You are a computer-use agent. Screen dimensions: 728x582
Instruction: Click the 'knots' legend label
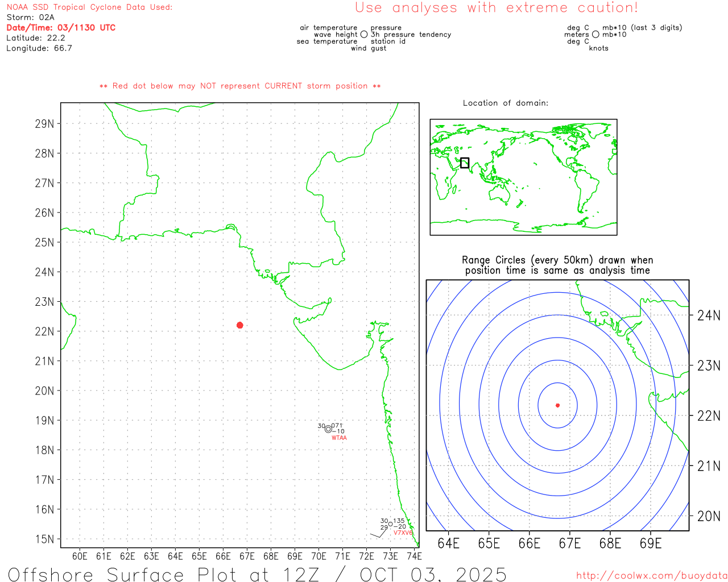pyautogui.click(x=599, y=48)
